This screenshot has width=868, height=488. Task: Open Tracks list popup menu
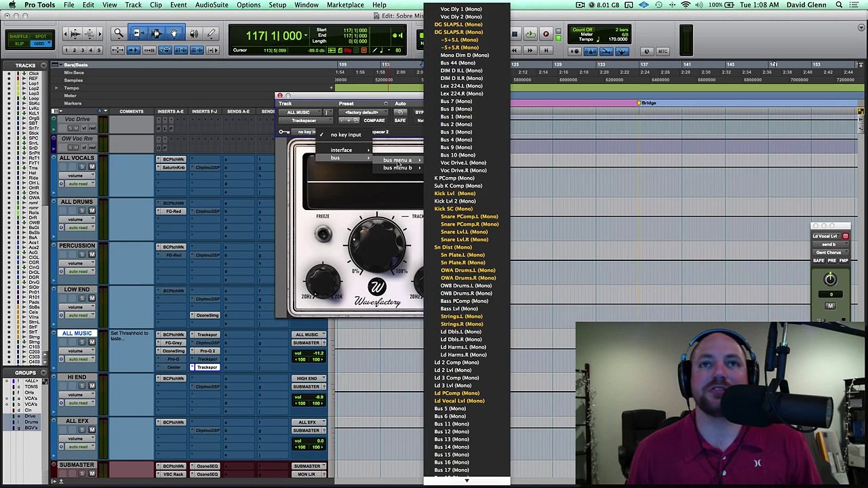43,65
